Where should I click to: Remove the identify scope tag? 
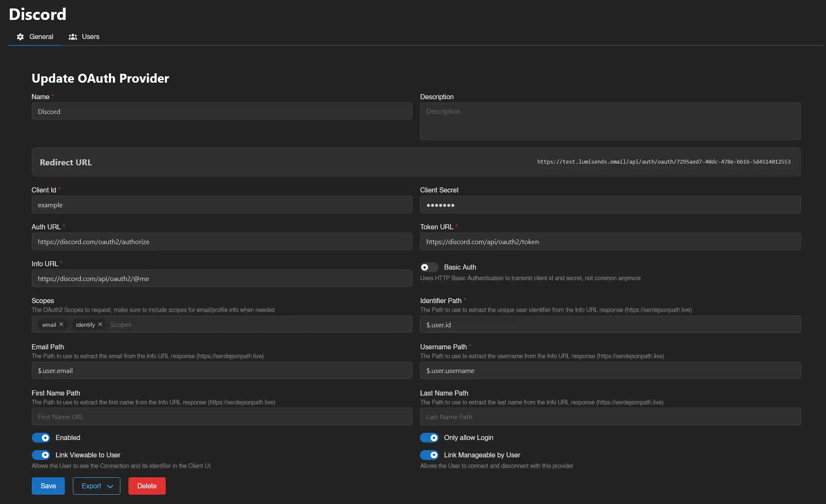(100, 324)
